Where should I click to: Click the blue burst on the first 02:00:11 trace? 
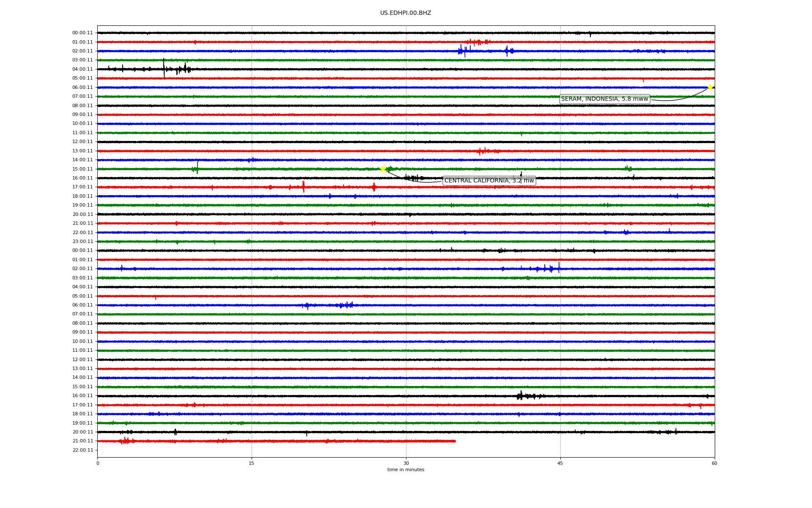pos(464,51)
